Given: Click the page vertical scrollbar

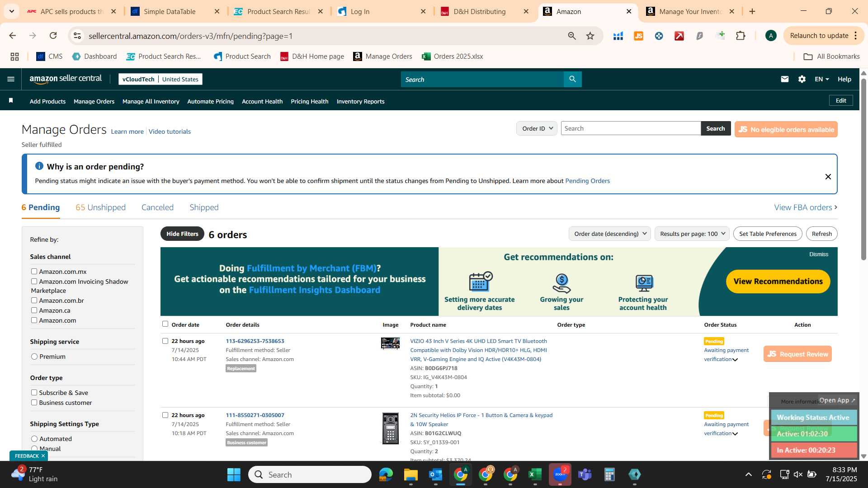Looking at the screenshot, I should point(863,169).
